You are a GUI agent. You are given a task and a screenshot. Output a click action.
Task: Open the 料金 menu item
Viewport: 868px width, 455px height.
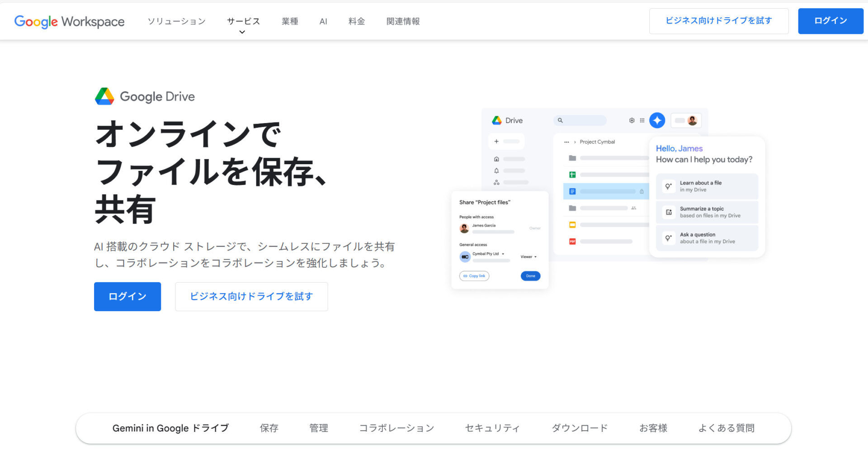pyautogui.click(x=356, y=21)
